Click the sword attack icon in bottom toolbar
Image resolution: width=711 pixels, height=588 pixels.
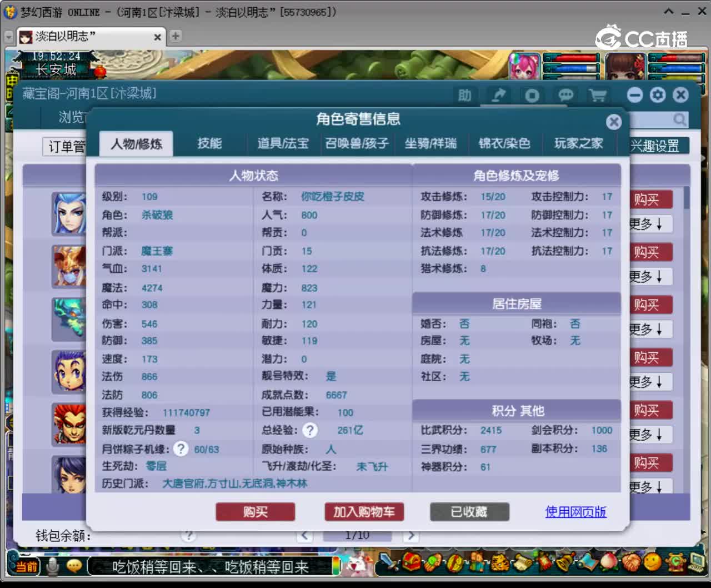pos(389,562)
